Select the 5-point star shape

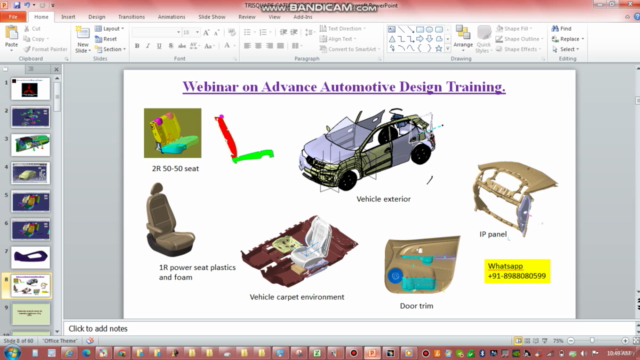(439, 48)
